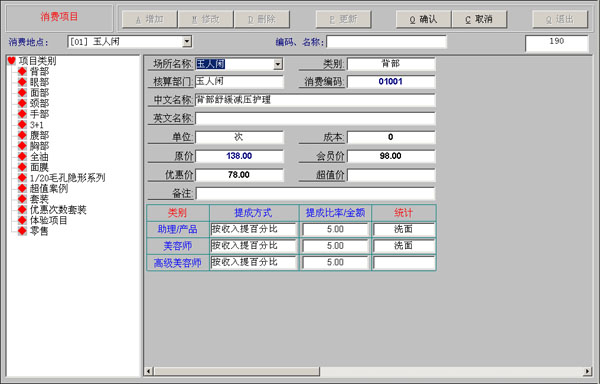
Task: Open the 1/20毛孔隐形系列 category
Action: [67, 177]
